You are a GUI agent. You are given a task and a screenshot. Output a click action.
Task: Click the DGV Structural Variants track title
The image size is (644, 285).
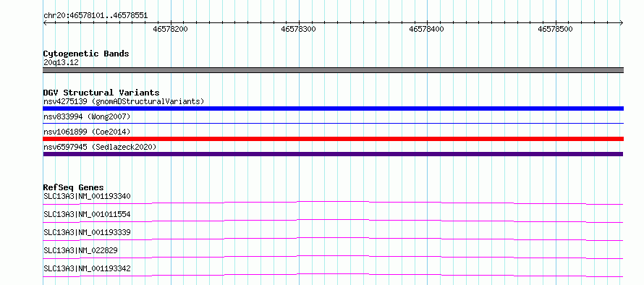point(101,93)
